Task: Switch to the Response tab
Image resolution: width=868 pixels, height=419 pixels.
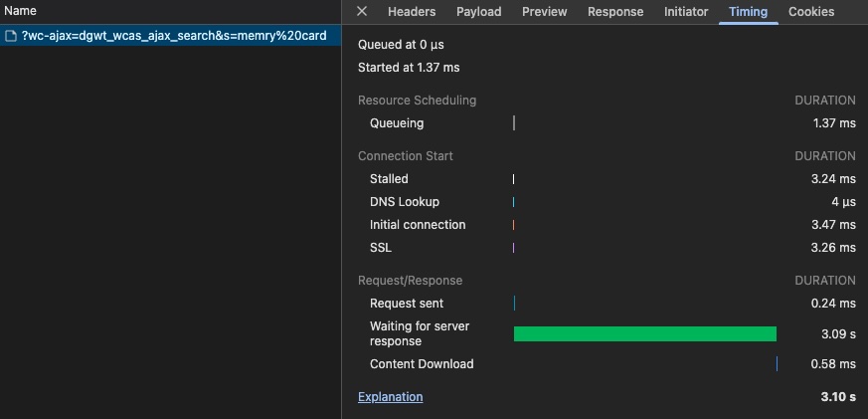Action: coord(615,12)
